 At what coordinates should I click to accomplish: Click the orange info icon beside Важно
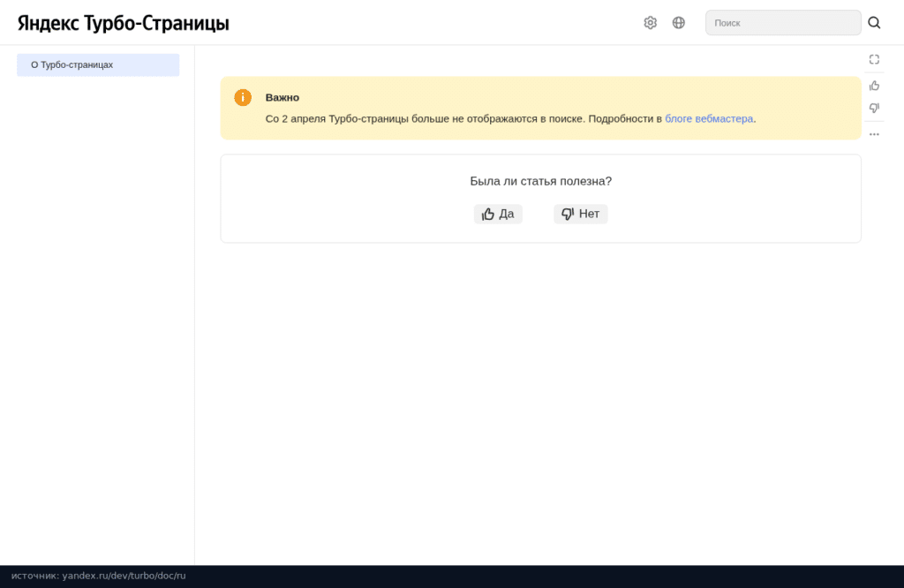243,97
